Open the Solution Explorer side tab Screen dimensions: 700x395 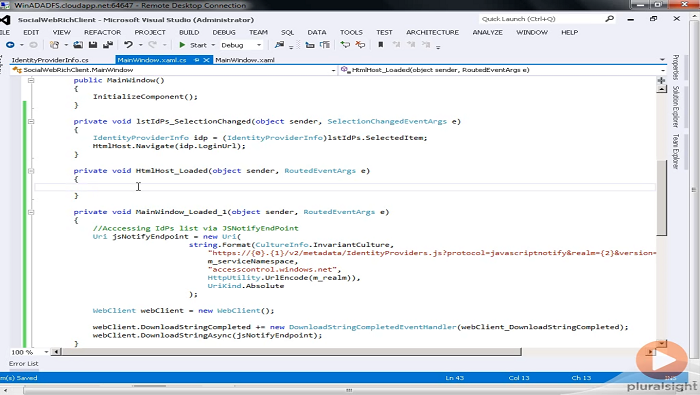(675, 106)
